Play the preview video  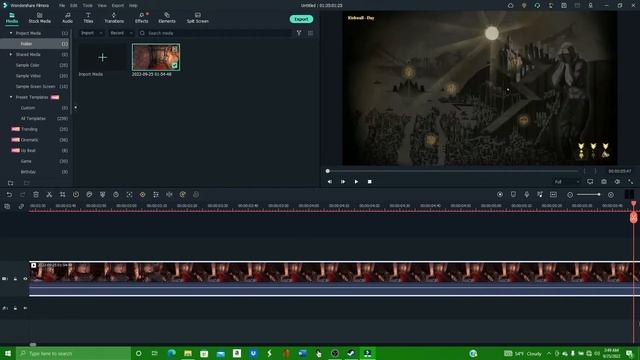coord(356,182)
